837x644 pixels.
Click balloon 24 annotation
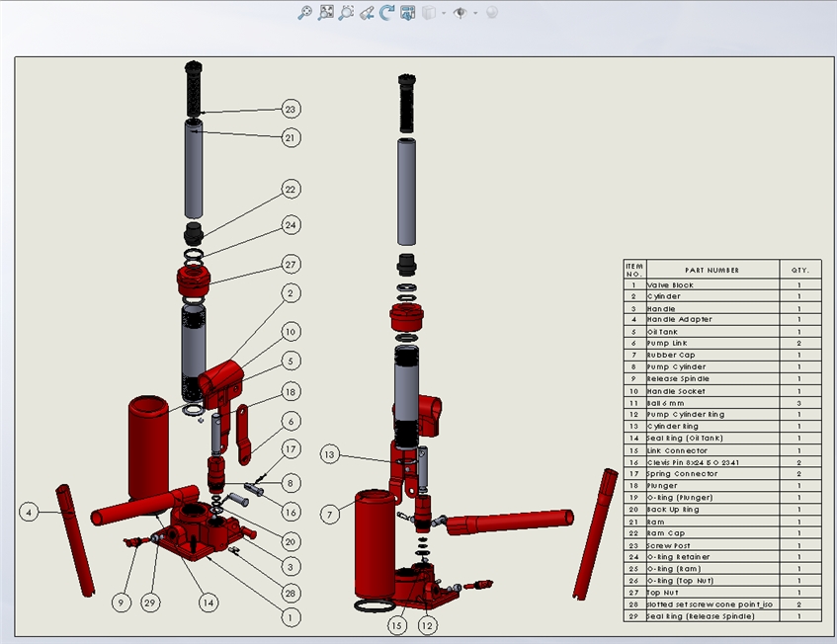click(x=291, y=225)
